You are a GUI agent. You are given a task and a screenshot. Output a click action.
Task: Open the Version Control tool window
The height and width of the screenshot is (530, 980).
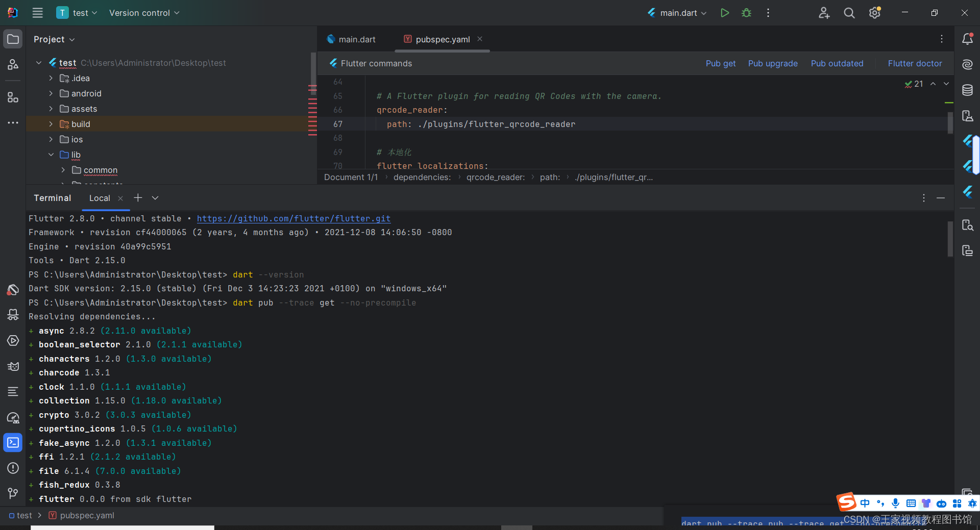13,493
